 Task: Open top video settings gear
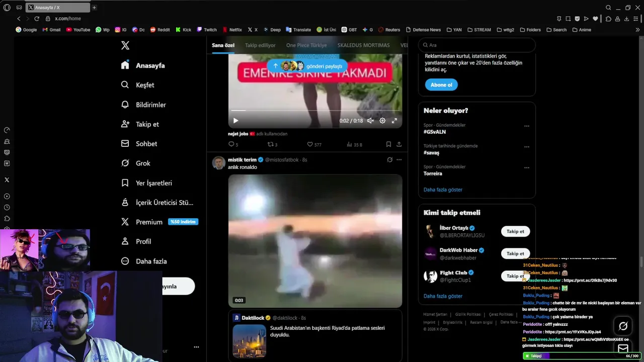pos(382,121)
